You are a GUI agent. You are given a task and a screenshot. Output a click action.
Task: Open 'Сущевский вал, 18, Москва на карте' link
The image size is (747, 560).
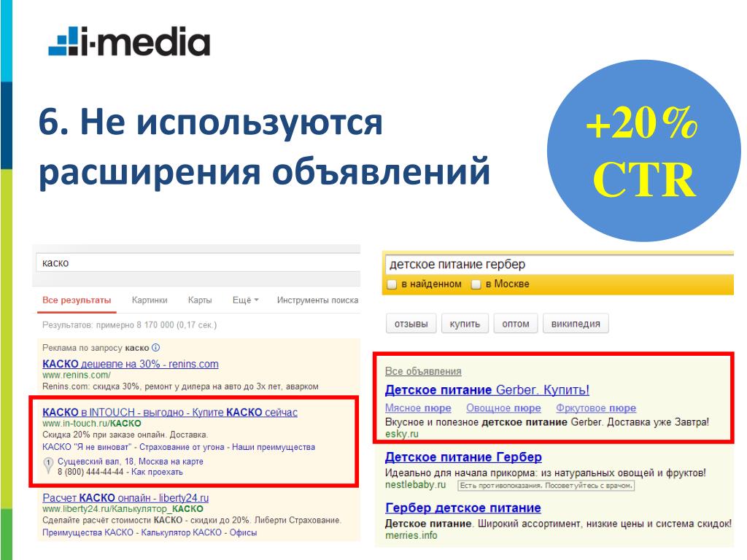(x=130, y=462)
